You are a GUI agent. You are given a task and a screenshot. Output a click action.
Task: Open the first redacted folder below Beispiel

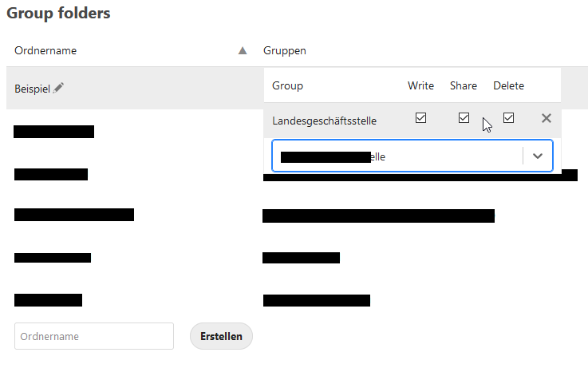(53, 132)
